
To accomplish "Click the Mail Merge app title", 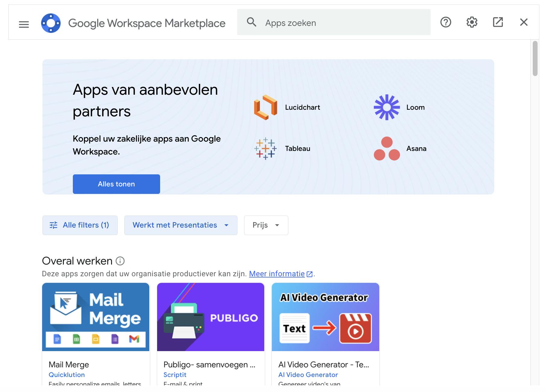I will pyautogui.click(x=69, y=365).
